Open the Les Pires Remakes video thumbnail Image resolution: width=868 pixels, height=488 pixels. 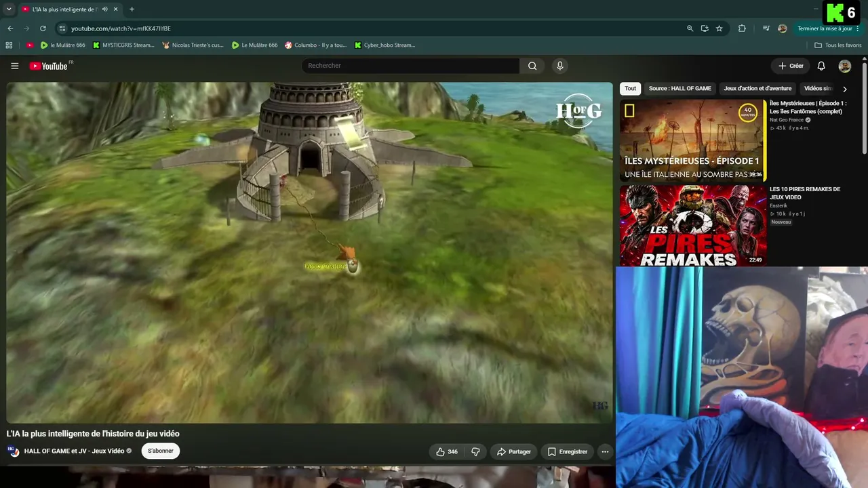pos(692,226)
